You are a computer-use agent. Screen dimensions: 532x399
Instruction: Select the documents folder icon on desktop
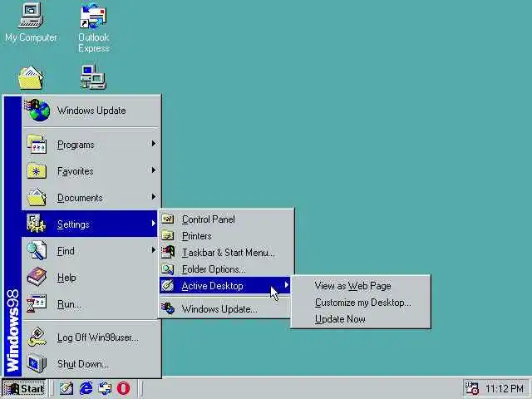pos(31,77)
